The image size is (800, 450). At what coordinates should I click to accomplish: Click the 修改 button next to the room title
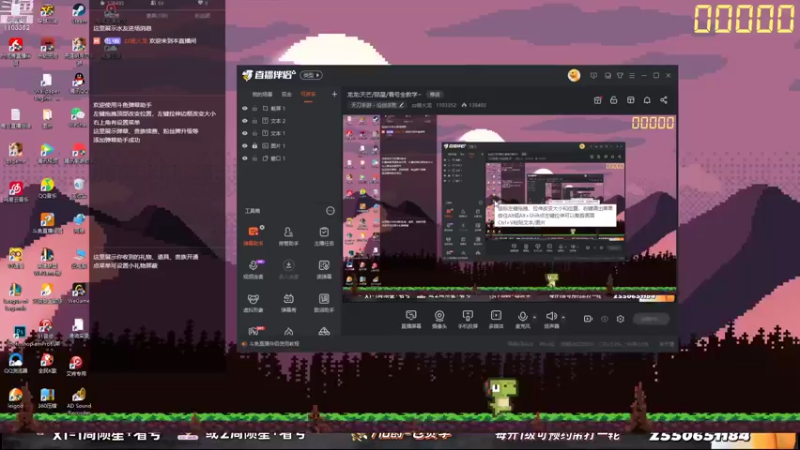click(x=435, y=94)
